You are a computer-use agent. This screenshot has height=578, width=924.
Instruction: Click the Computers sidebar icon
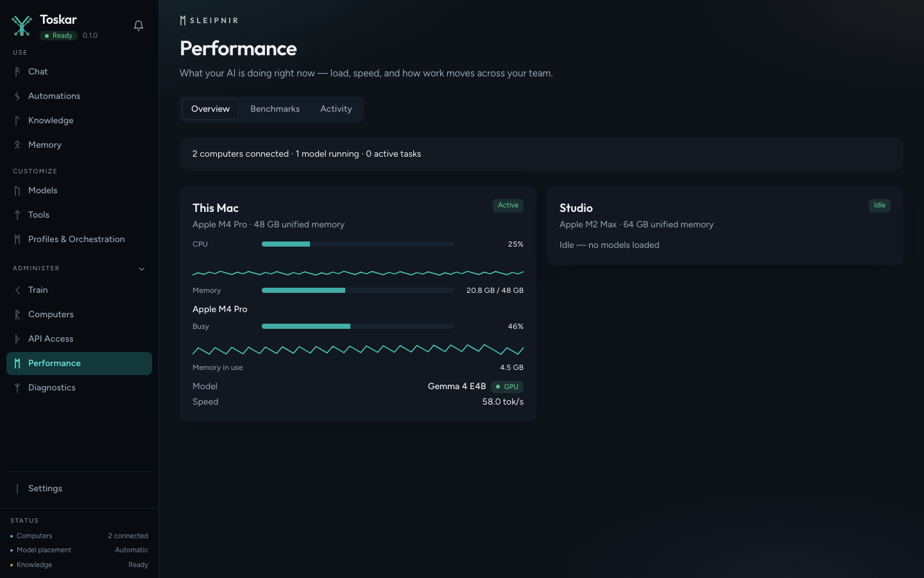point(17,315)
